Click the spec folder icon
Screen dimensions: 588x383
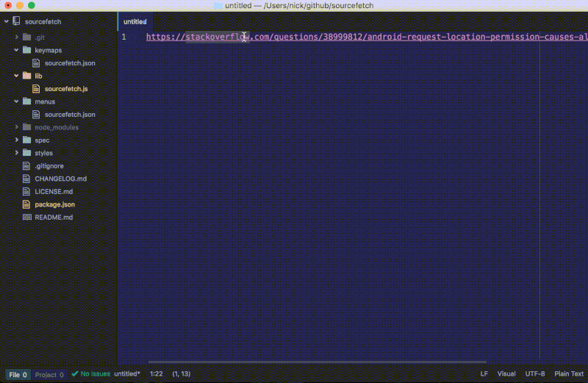tap(27, 140)
